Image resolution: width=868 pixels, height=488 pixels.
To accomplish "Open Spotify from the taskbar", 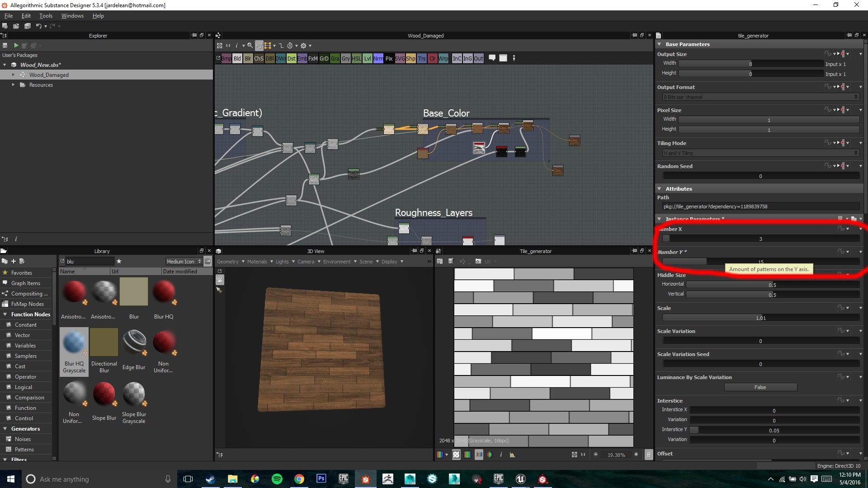I will pos(277,479).
